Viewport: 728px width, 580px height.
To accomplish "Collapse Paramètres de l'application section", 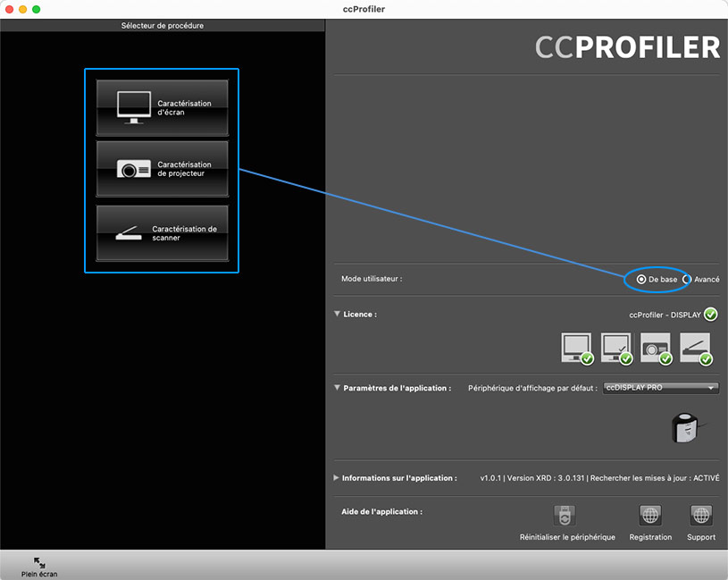I will pos(337,388).
